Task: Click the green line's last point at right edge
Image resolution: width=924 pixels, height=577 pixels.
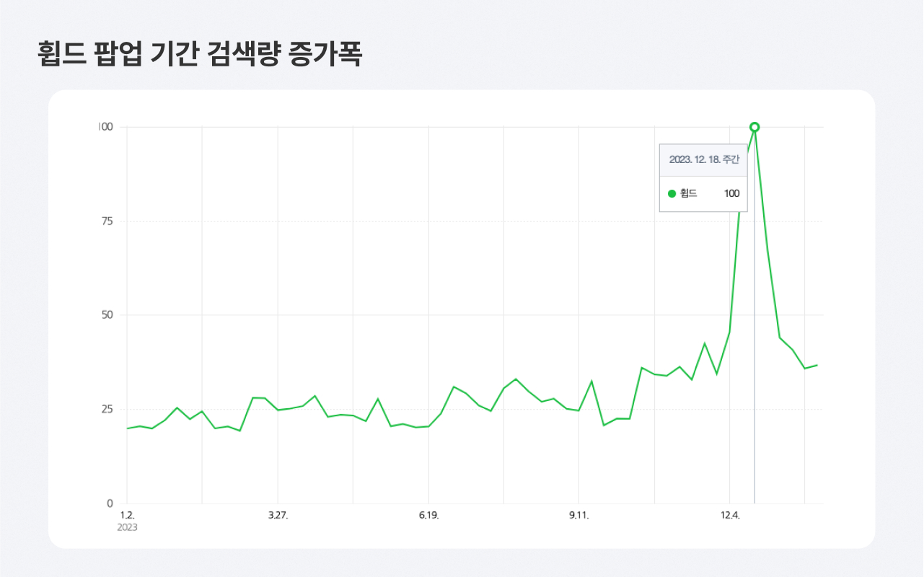Action: (x=817, y=365)
